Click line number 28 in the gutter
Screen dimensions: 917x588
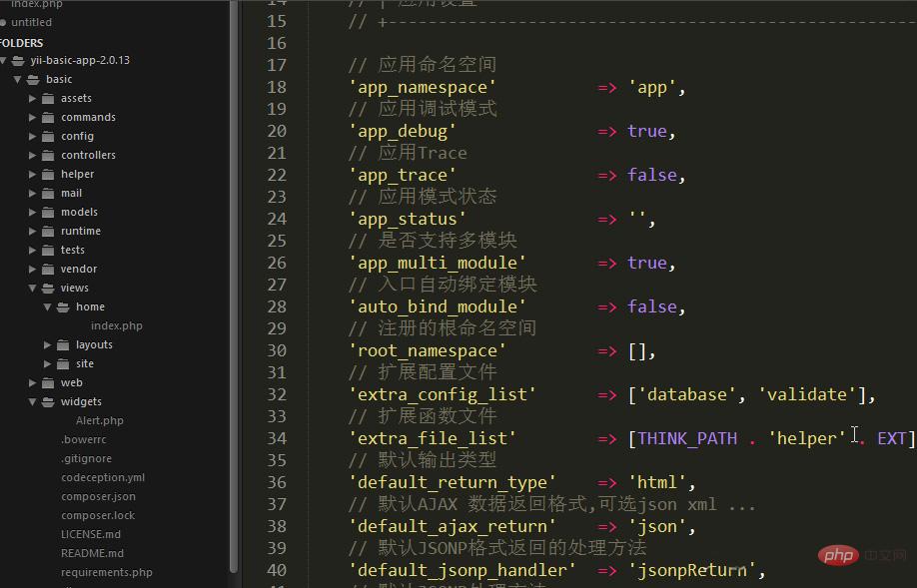(x=276, y=306)
